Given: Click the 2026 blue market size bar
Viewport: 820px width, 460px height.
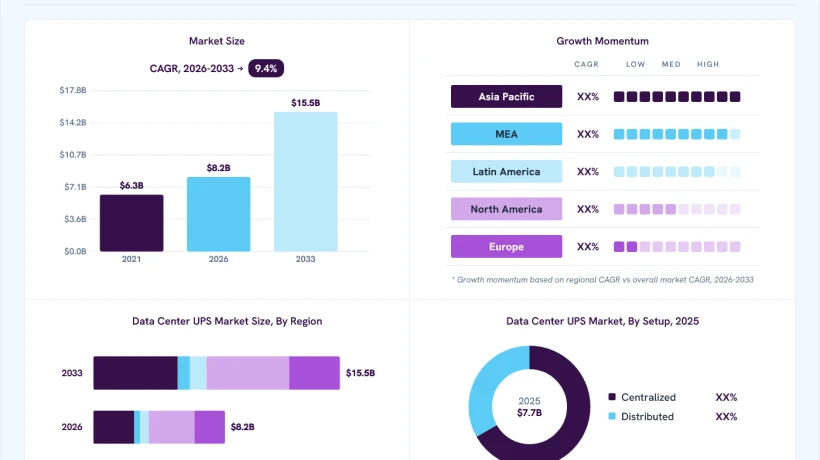Looking at the screenshot, I should click(219, 214).
